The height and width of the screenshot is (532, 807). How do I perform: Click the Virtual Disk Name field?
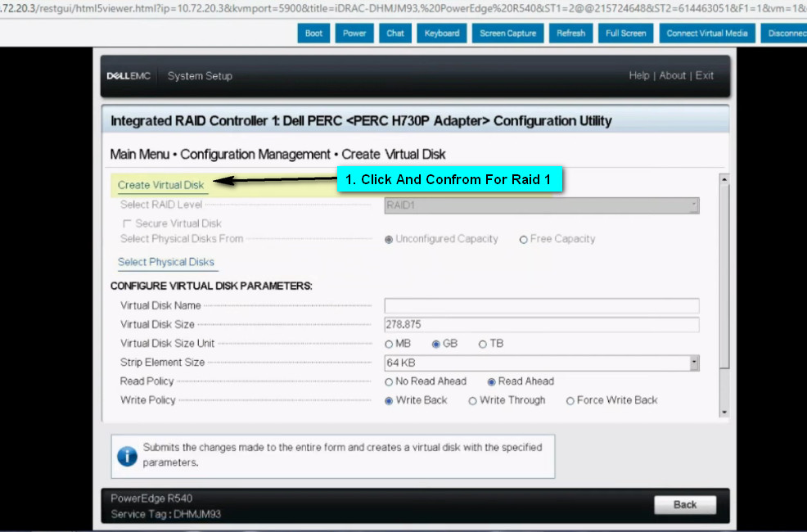coord(542,305)
